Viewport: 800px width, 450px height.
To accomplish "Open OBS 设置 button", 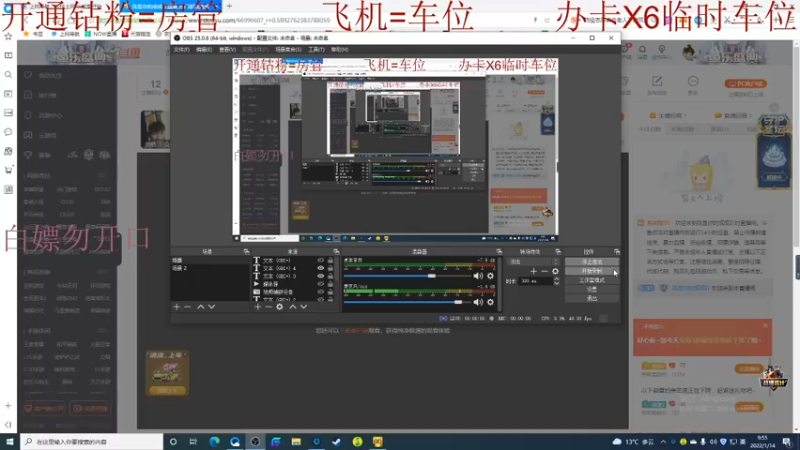I will pyautogui.click(x=592, y=289).
